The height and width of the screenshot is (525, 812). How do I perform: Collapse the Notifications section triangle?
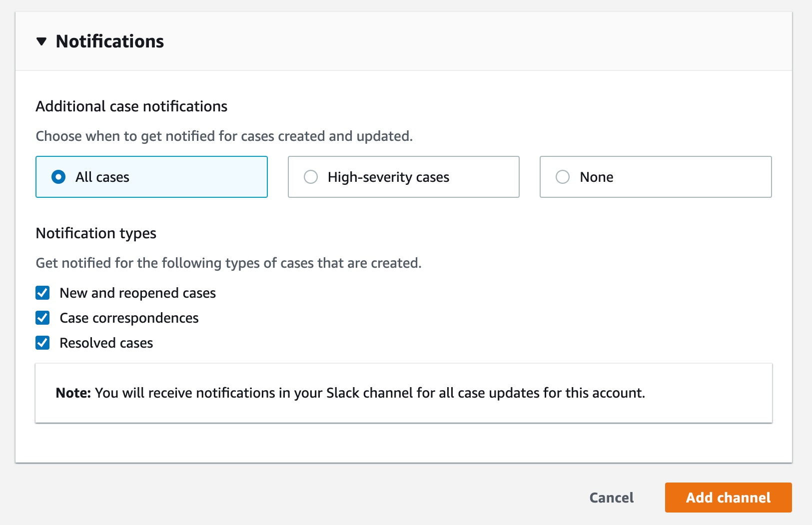pos(41,41)
